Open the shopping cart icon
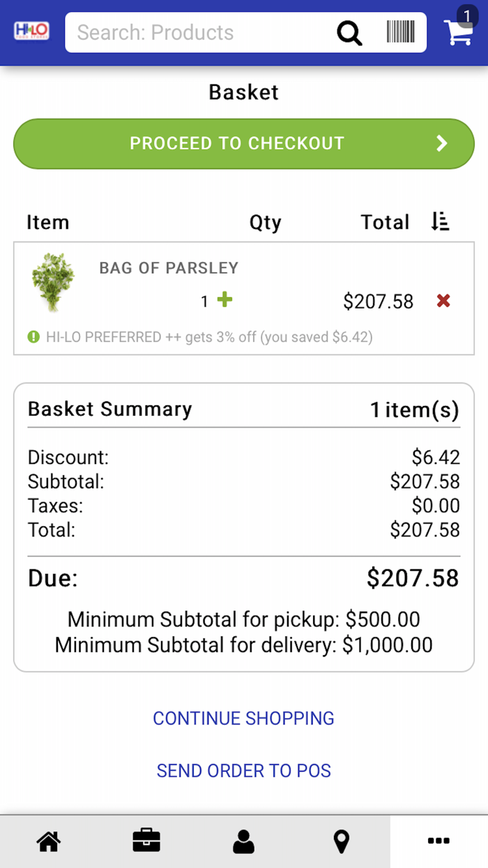Screen dimensions: 488x868 (459, 31)
